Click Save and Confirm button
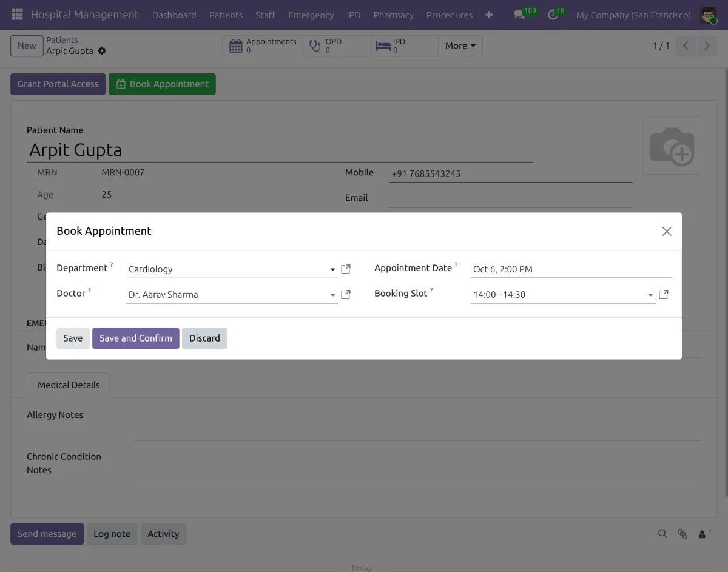728x572 pixels. (x=136, y=338)
